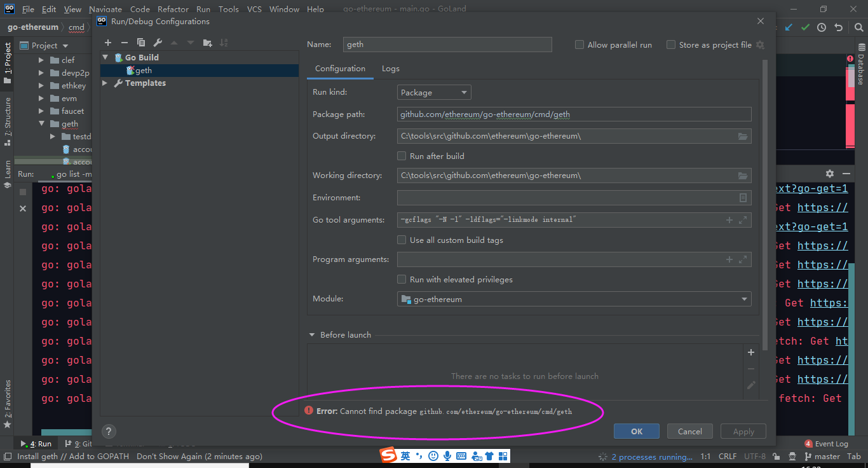Open the Favorites tool window

tap(8, 404)
